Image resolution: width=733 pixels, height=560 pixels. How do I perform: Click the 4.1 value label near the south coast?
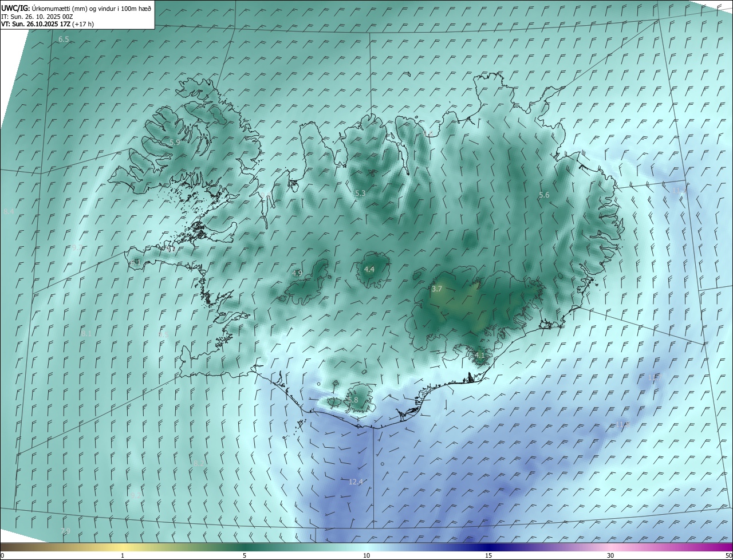click(480, 355)
